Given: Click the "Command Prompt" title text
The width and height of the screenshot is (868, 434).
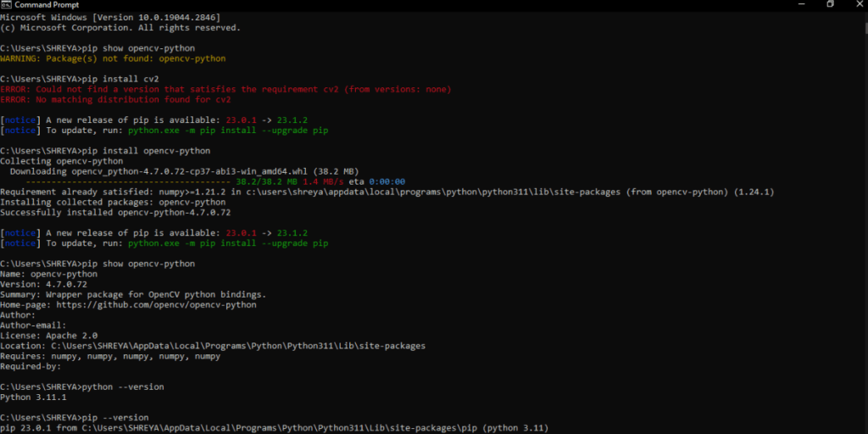Looking at the screenshot, I should click(47, 4).
